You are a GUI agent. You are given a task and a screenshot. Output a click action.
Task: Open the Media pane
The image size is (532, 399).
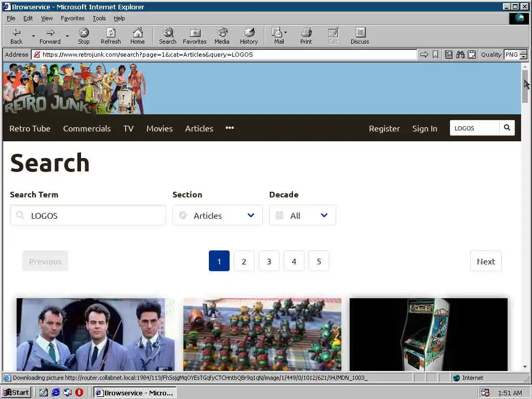click(x=222, y=36)
